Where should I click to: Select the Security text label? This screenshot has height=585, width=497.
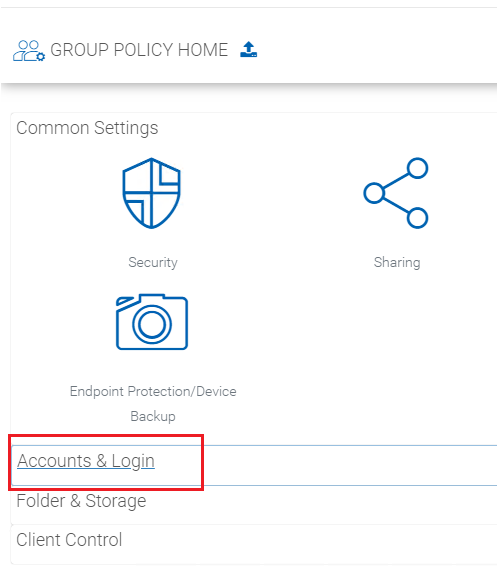(x=153, y=262)
